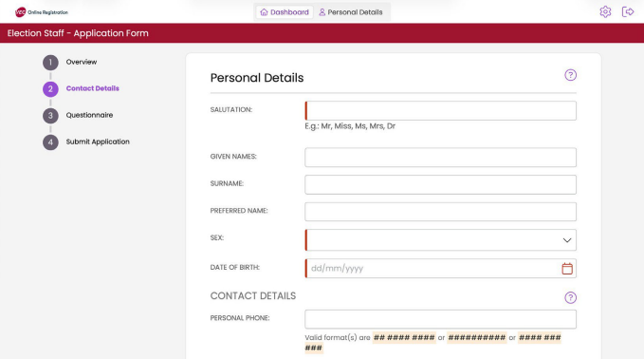The width and height of the screenshot is (644, 359).
Task: Expand the Sex dropdown chevron
Action: click(567, 240)
